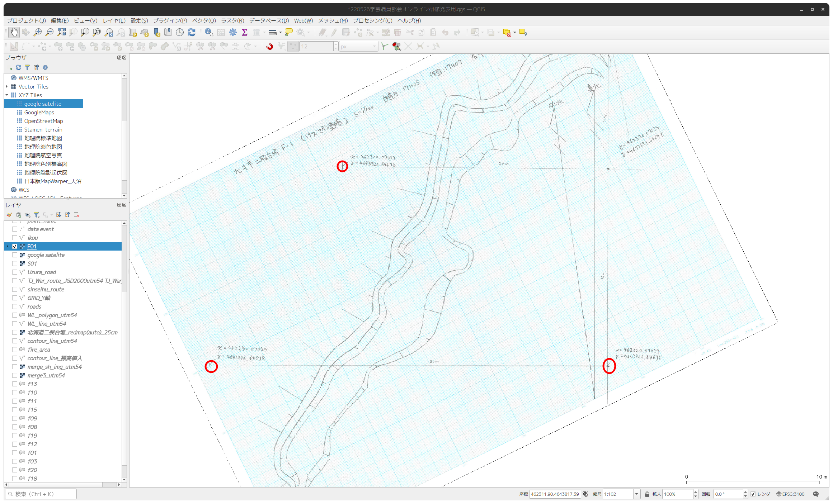This screenshot has height=504, width=833.
Task: Toggle the snapping magnet icon
Action: [x=270, y=46]
